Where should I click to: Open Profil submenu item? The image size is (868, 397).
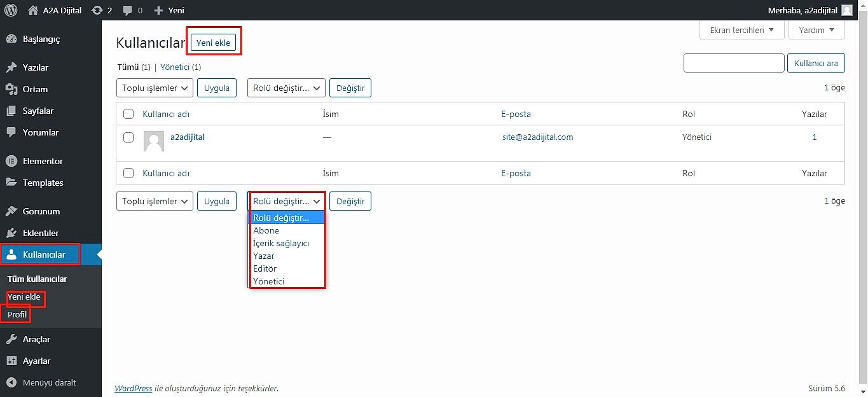[x=17, y=314]
